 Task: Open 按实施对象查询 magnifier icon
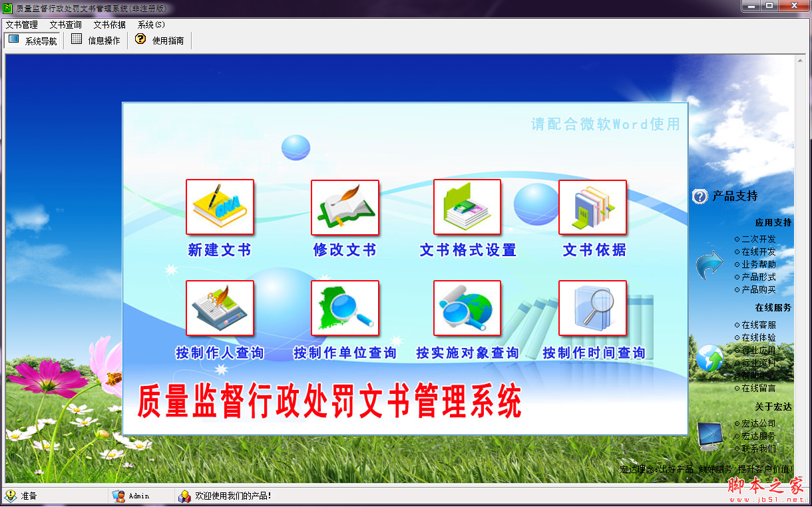click(x=467, y=308)
